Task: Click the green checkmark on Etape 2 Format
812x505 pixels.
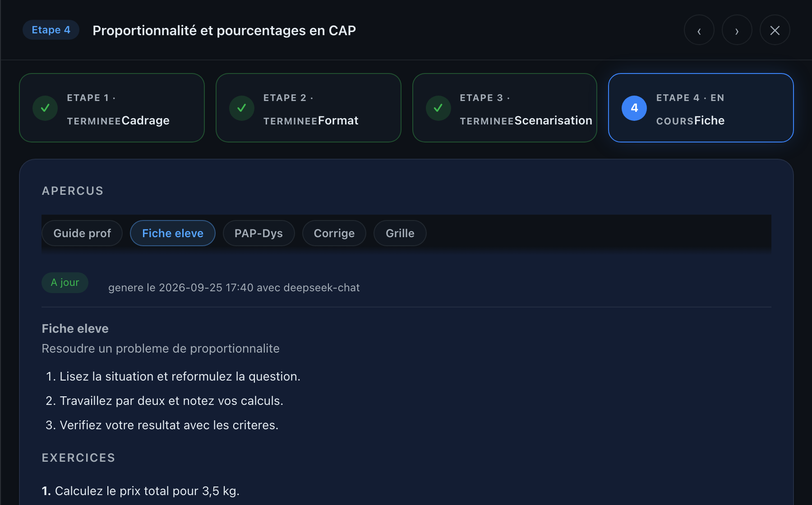Action: click(242, 108)
